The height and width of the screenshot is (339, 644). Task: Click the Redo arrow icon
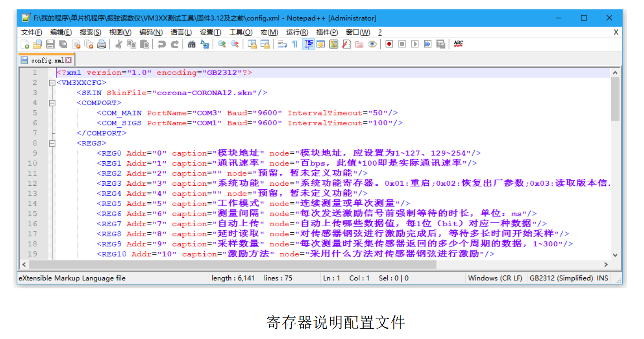point(175,44)
